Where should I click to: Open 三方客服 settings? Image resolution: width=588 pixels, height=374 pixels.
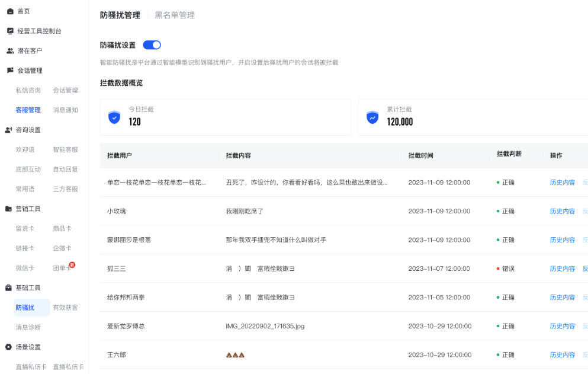pos(65,189)
